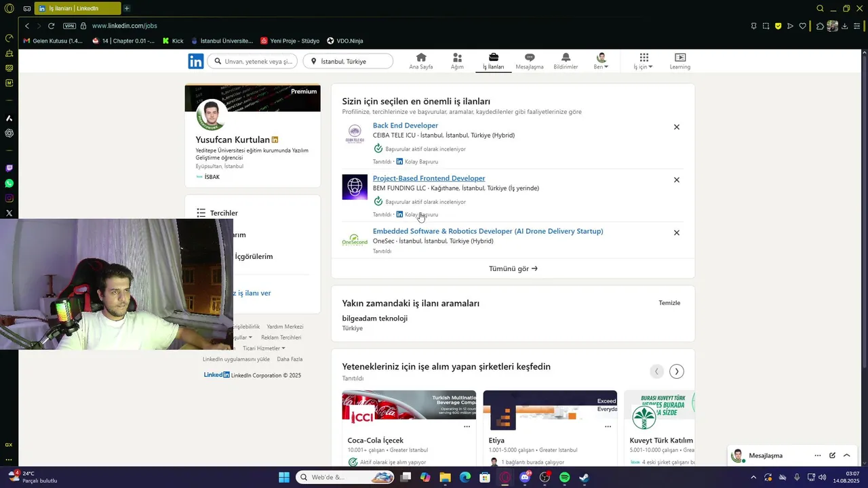Click the LinkedIn logo in navbar
Image resolution: width=868 pixels, height=488 pixels.
tap(196, 61)
